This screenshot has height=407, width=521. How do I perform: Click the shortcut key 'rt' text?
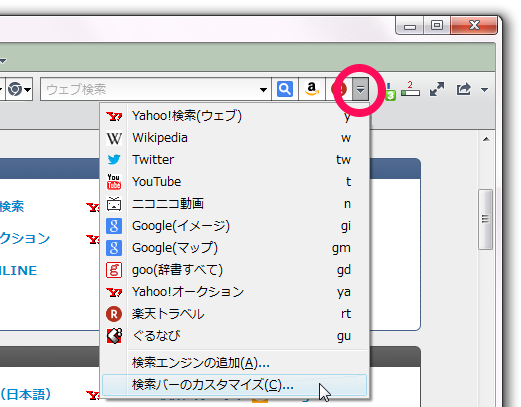click(346, 314)
